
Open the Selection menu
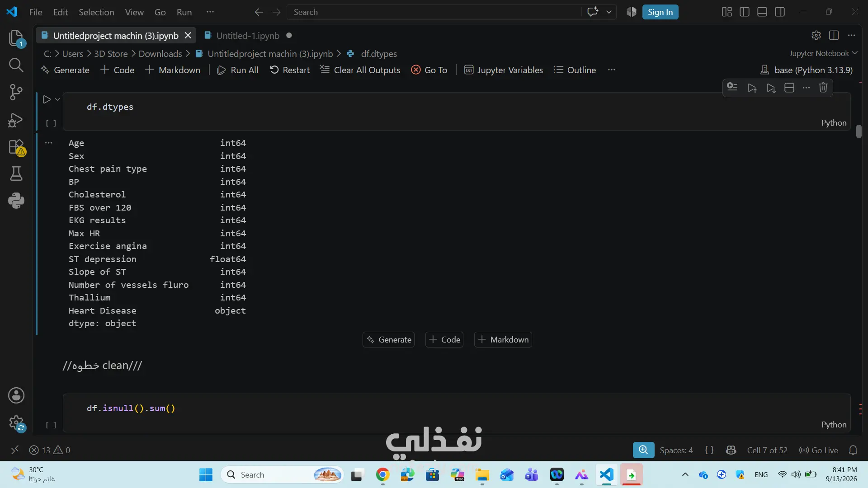tap(96, 12)
